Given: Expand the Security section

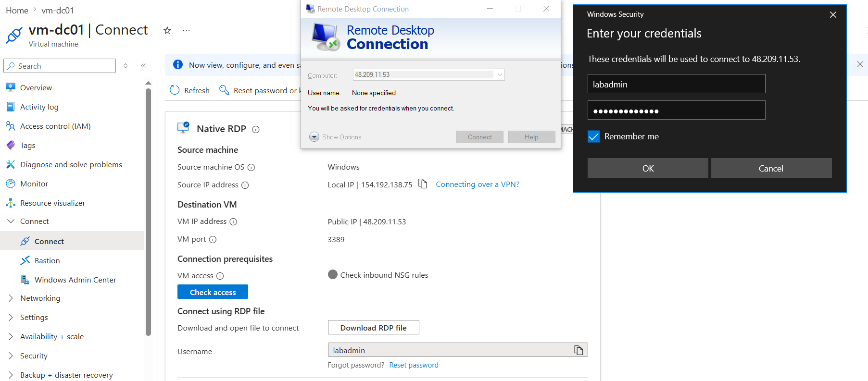Looking at the screenshot, I should (11, 356).
